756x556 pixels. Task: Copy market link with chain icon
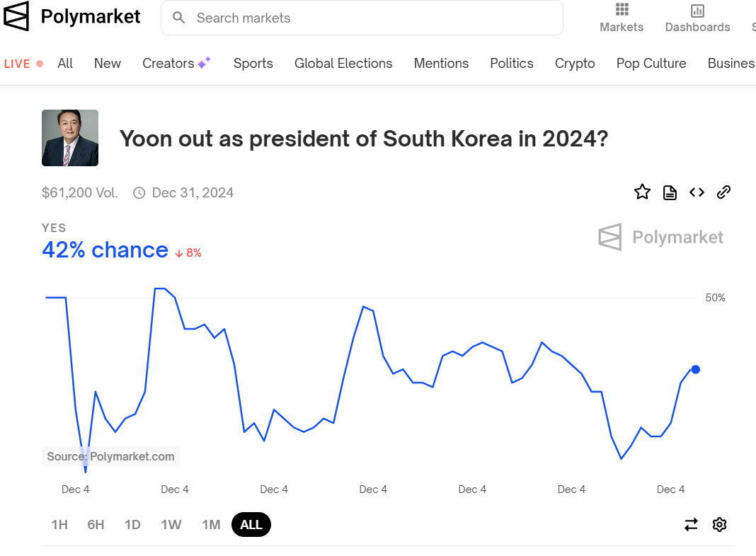tap(723, 192)
